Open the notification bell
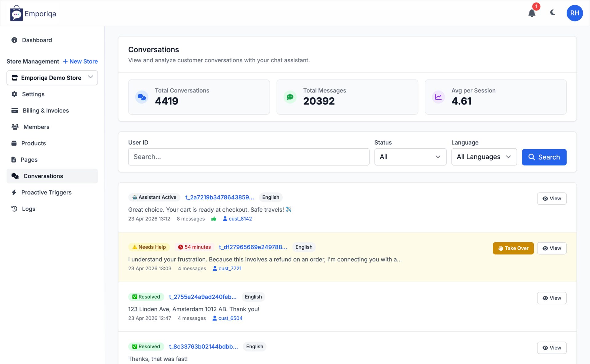The image size is (590, 364). (x=532, y=14)
